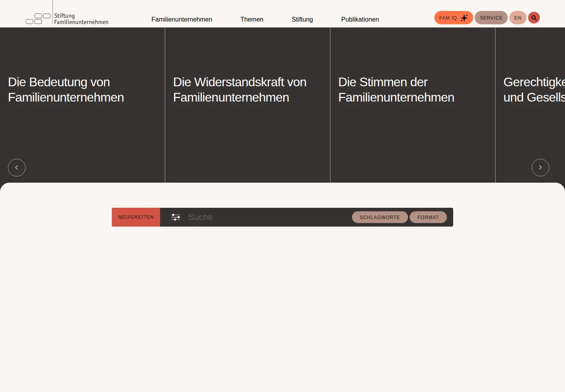Open the search magnifier icon in header
Screen dimensions: 565x392
(x=534, y=18)
